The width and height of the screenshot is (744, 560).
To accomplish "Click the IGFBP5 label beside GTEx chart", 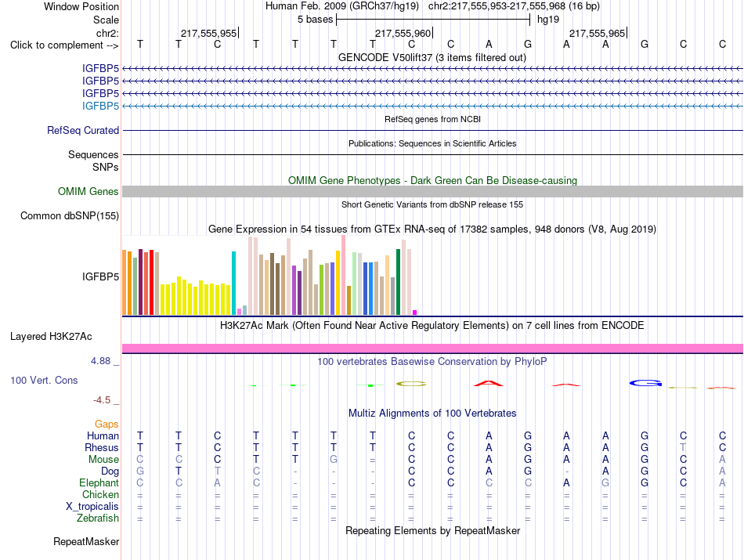I will coord(100,276).
